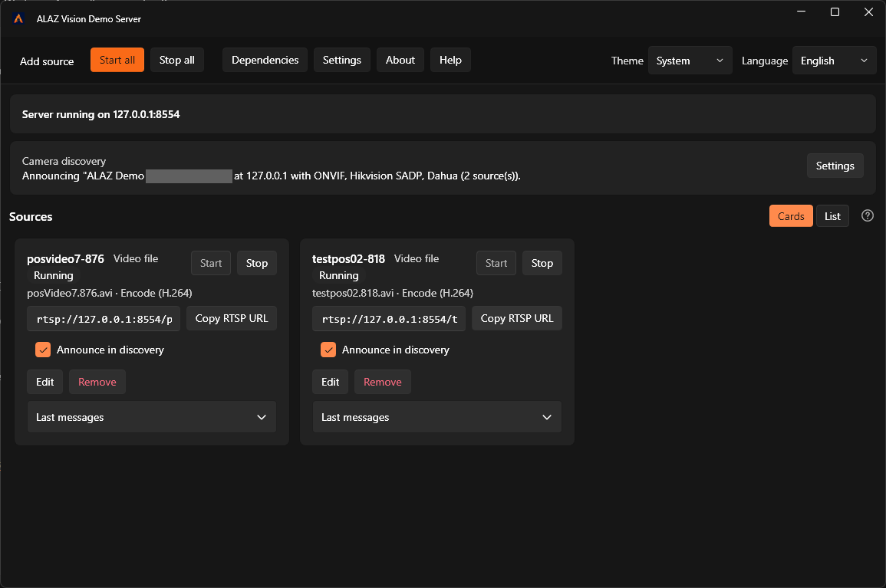
Task: Click the testpos02-818 source title
Action: coord(348,258)
